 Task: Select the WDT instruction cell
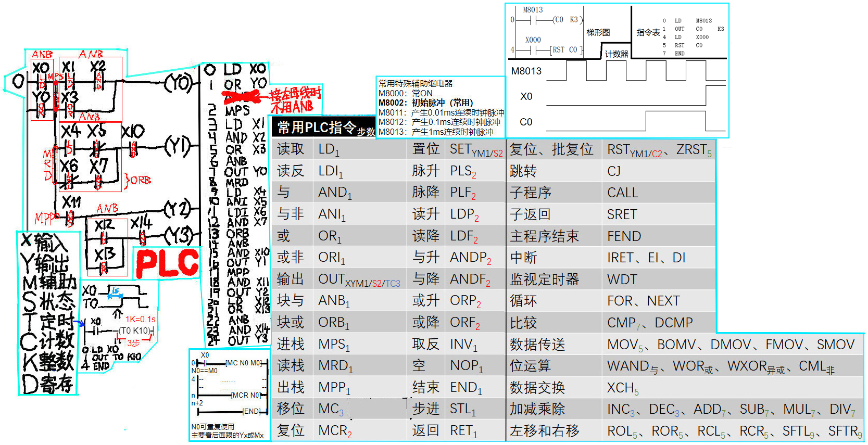(x=659, y=279)
